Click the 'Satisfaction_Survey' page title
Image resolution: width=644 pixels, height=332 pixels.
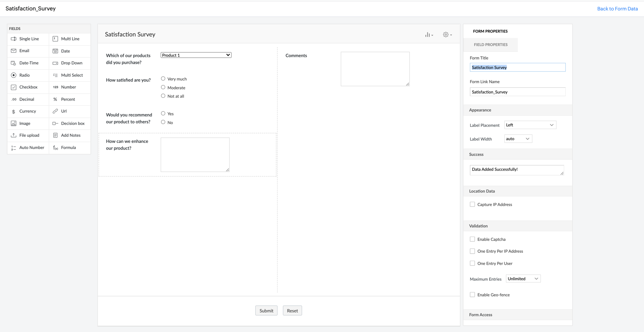click(x=31, y=8)
